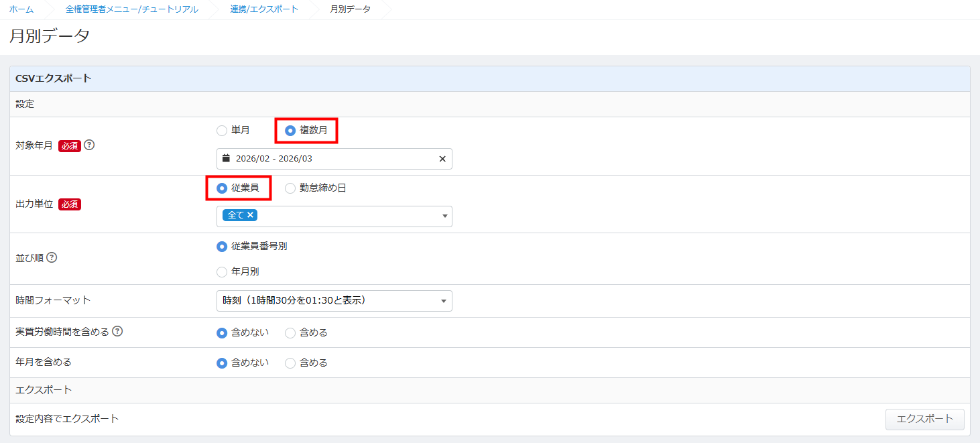Image resolution: width=980 pixels, height=443 pixels.
Task: Expand the employee selection dropdown arrow
Action: click(444, 216)
